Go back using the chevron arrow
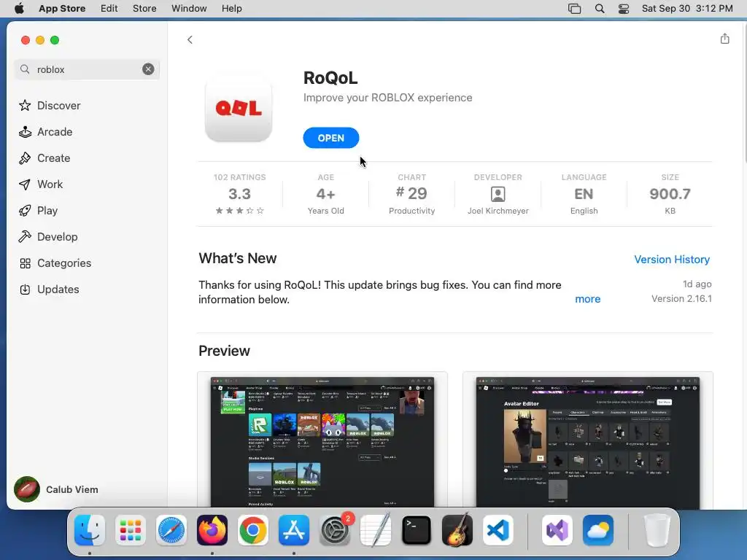This screenshot has height=560, width=747. click(x=190, y=39)
